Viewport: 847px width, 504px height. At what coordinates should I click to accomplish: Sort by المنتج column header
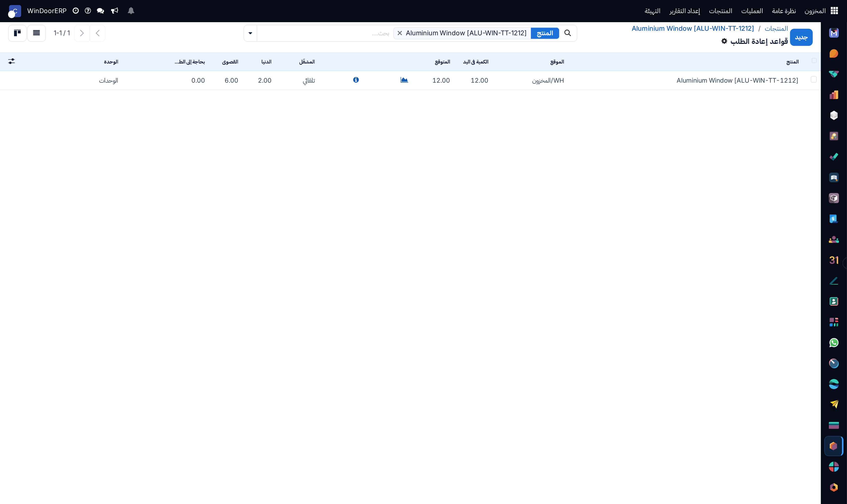(792, 61)
